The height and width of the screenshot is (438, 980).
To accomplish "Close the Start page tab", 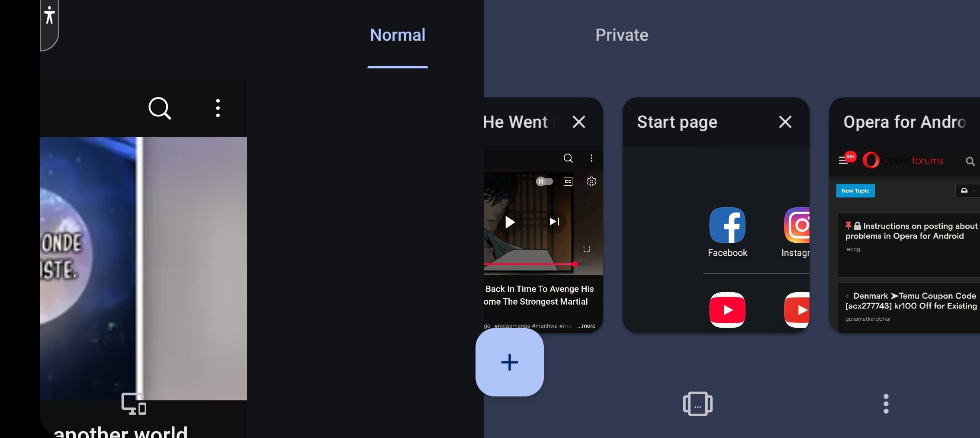I will [x=785, y=122].
